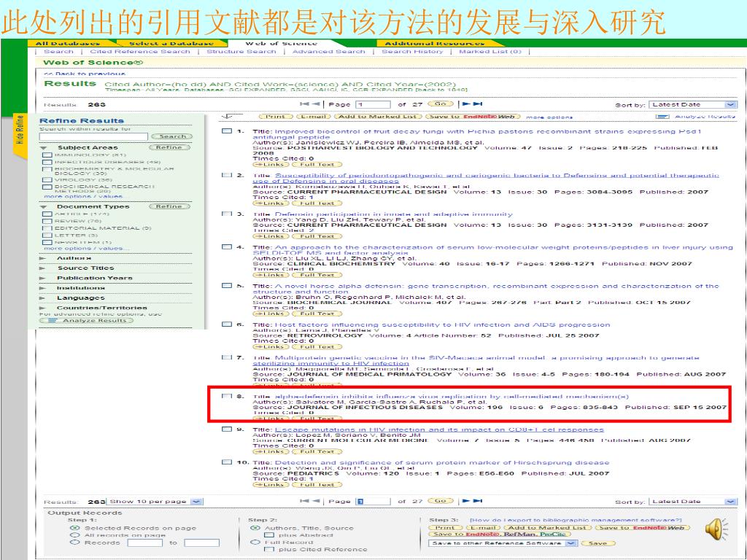This screenshot has height=560, width=747.
Task: Tick checkbox for result number 8
Action: (227, 396)
